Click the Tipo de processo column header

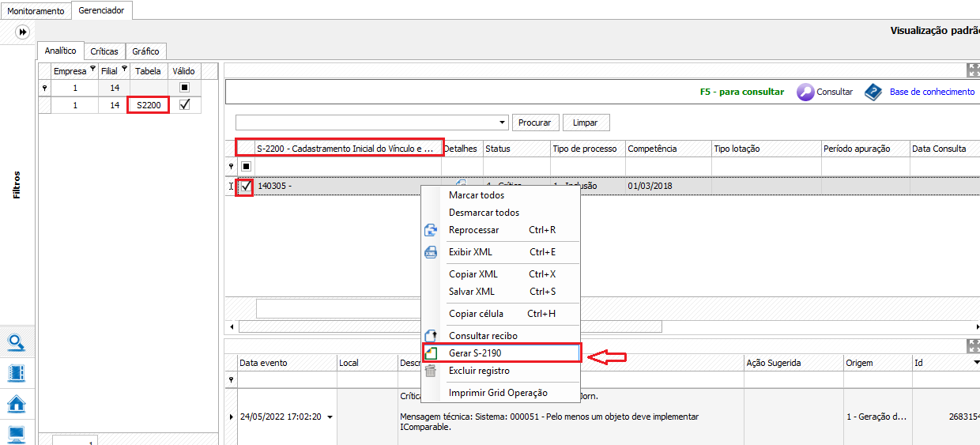tap(587, 149)
